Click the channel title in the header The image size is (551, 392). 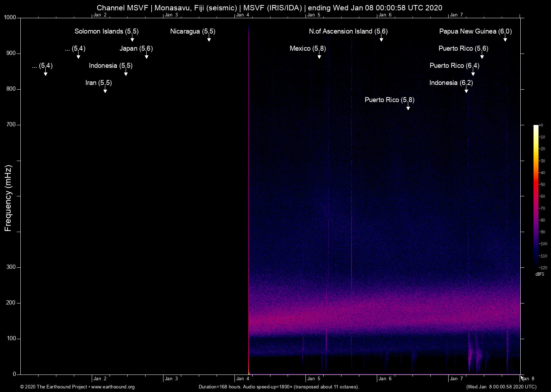269,7
